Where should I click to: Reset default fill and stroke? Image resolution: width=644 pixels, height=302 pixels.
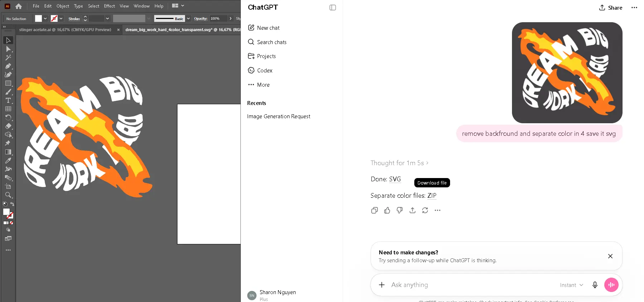pyautogui.click(x=5, y=204)
